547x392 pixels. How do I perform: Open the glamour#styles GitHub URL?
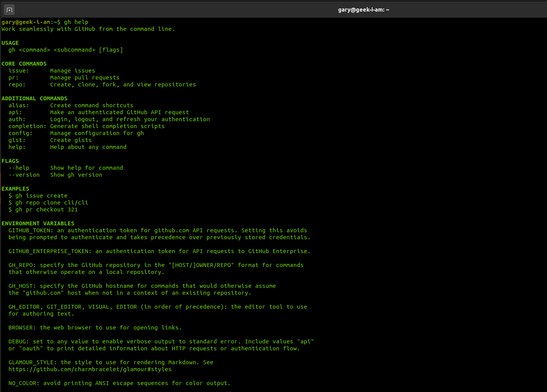pyautogui.click(x=90, y=369)
